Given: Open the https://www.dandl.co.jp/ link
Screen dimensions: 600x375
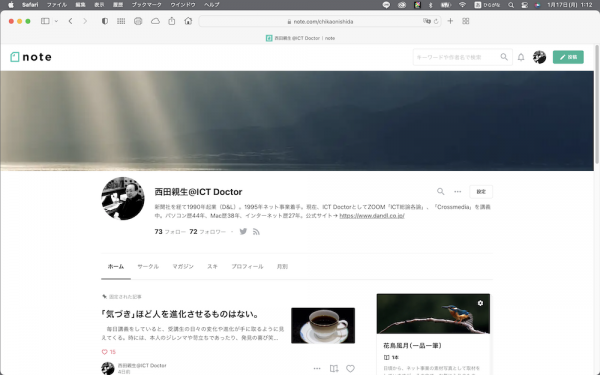Looking at the screenshot, I should pos(372,216).
